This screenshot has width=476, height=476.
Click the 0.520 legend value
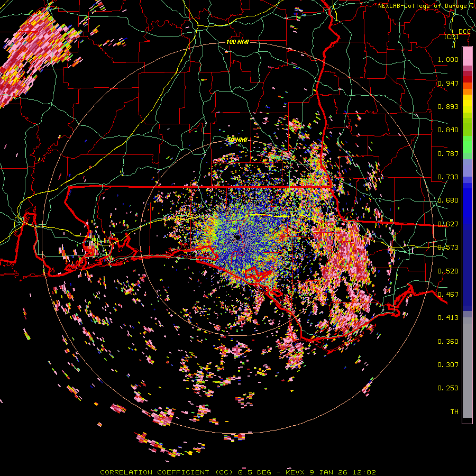pyautogui.click(x=448, y=271)
